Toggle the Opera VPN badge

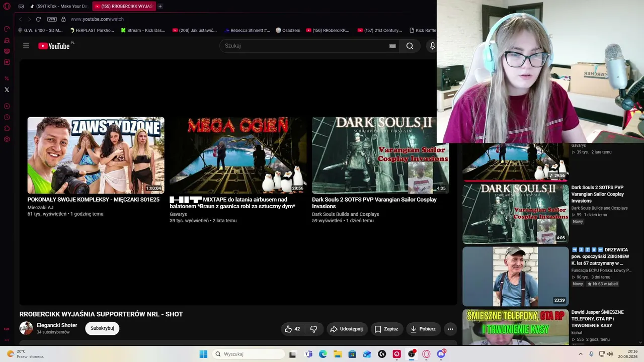pos(52,19)
